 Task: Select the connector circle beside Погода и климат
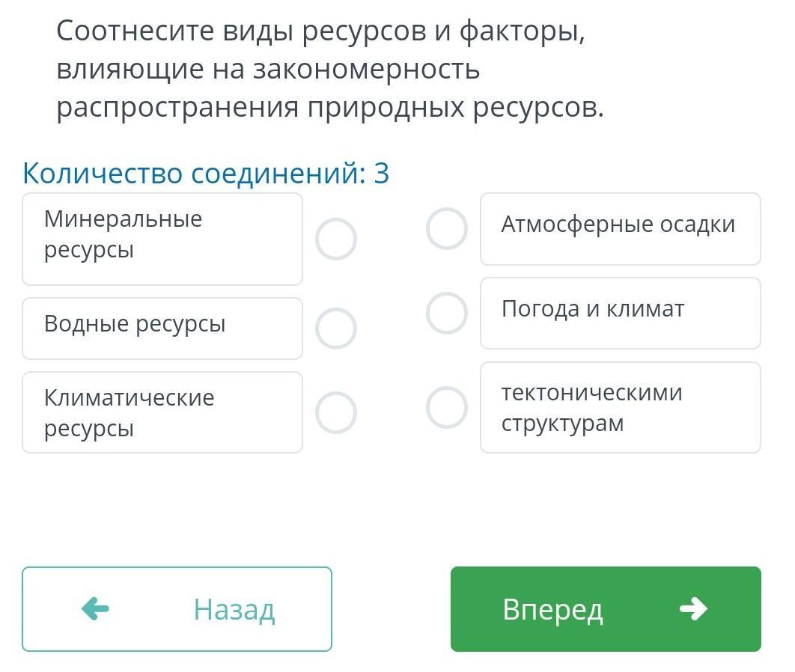[447, 313]
